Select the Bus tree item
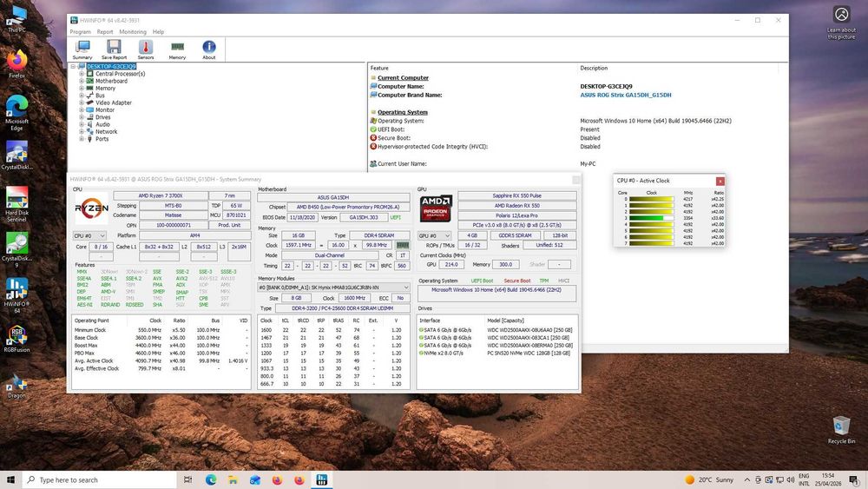 [100, 96]
